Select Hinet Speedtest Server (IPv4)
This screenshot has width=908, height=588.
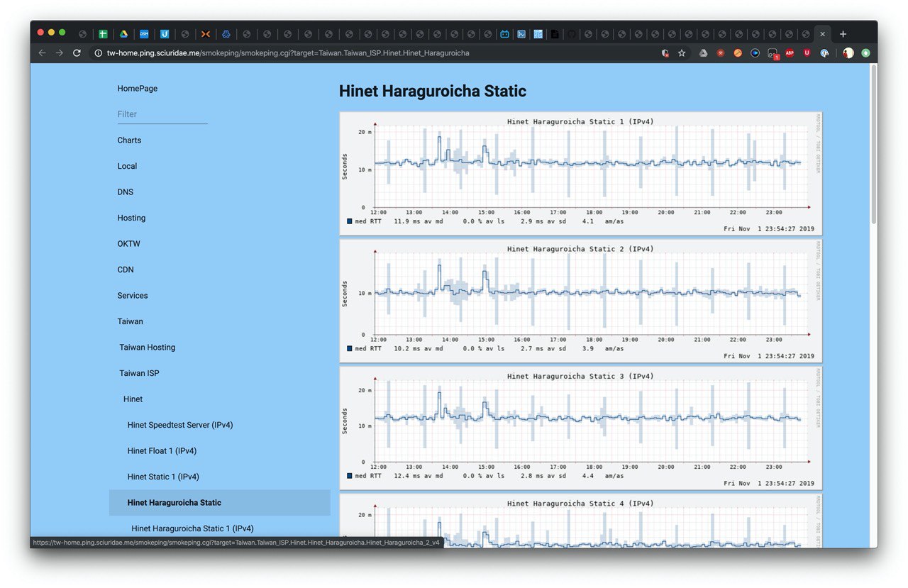tap(180, 425)
